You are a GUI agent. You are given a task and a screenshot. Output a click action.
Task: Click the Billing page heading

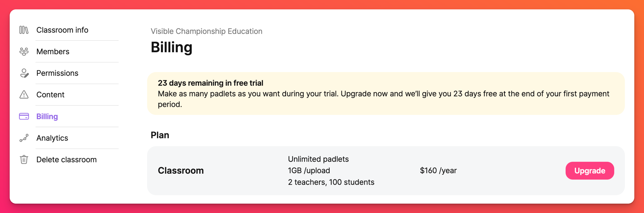[171, 47]
